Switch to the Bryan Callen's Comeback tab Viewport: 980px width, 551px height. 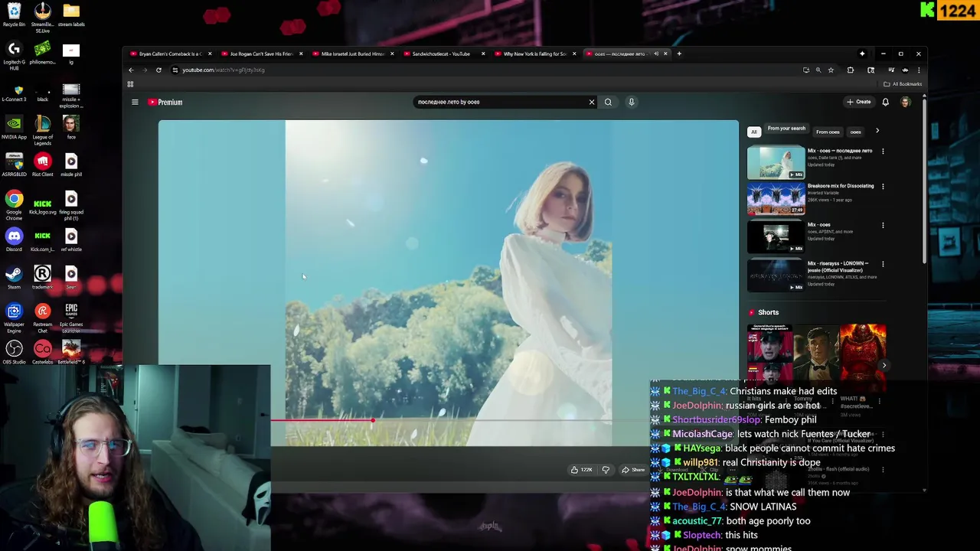tap(169, 54)
